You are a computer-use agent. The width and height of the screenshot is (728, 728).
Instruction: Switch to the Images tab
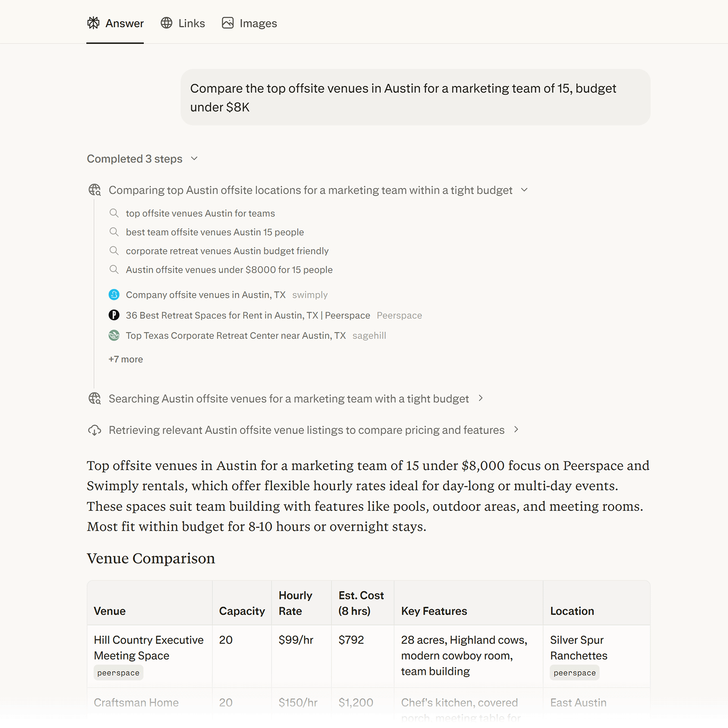258,23
